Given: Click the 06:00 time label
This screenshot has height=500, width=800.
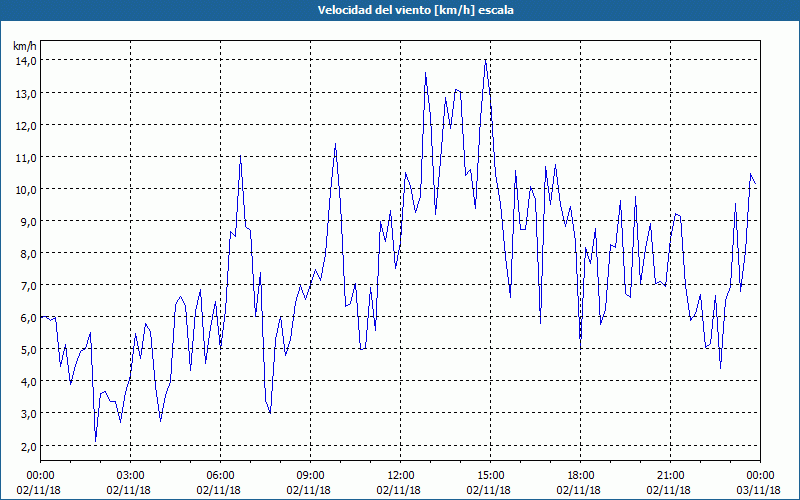Looking at the screenshot, I should [220, 476].
